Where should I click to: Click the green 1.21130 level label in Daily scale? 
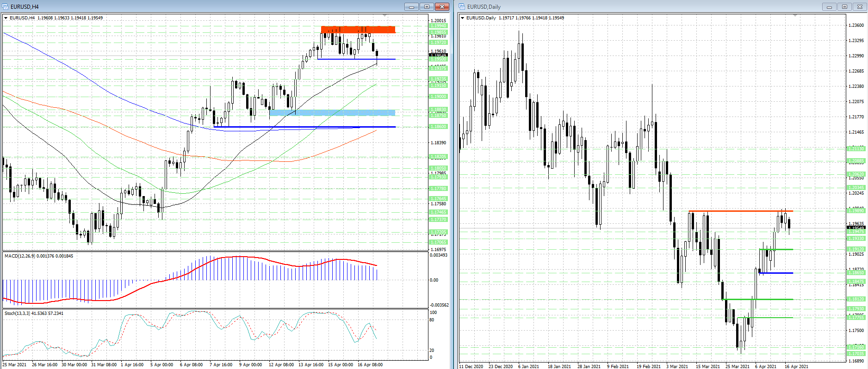point(856,149)
